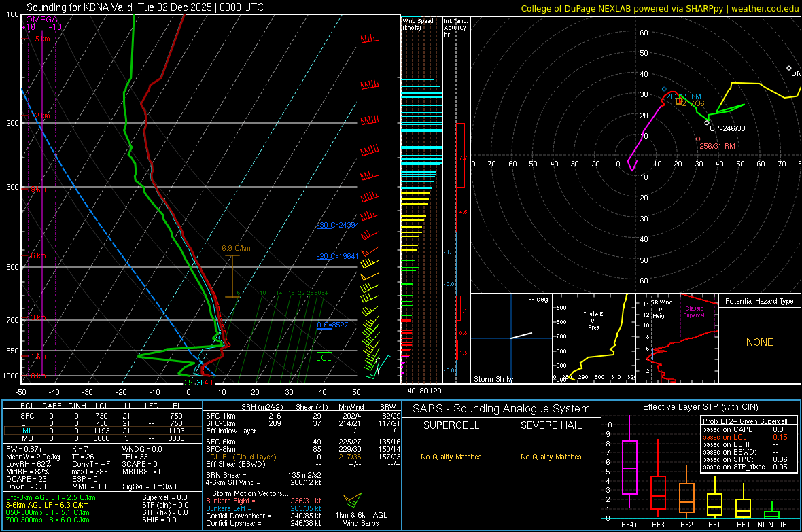The width and height of the screenshot is (802, 532).
Task: Select the SFC-6km shear row
Action: point(303,442)
